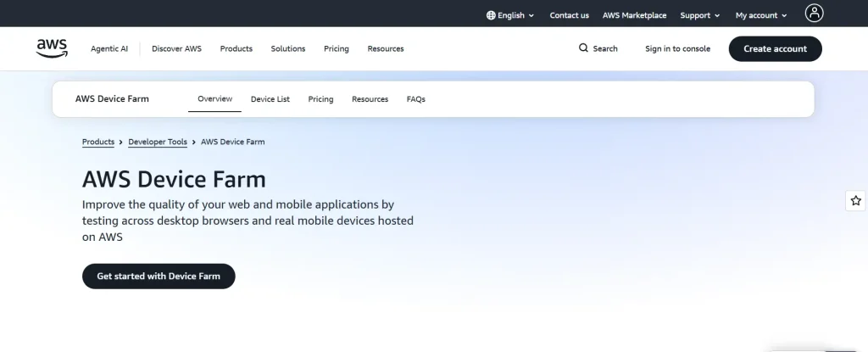Screen dimensions: 868x352
Task: Expand the English language dropdown
Action: coord(510,15)
